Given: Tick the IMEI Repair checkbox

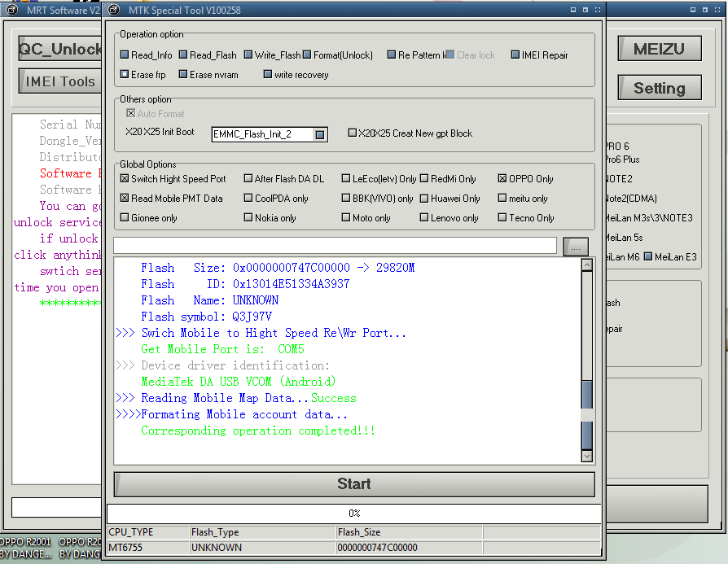Looking at the screenshot, I should pos(515,55).
